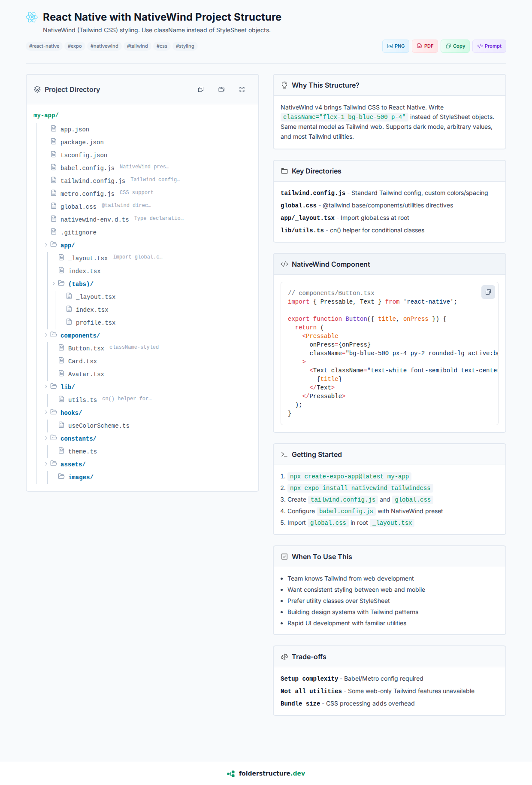
Task: Collapse the components/ folder
Action: [46, 335]
